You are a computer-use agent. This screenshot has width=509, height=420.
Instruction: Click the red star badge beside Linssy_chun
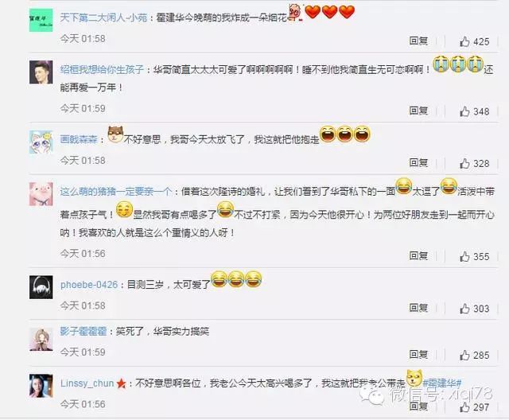pyautogui.click(x=121, y=383)
